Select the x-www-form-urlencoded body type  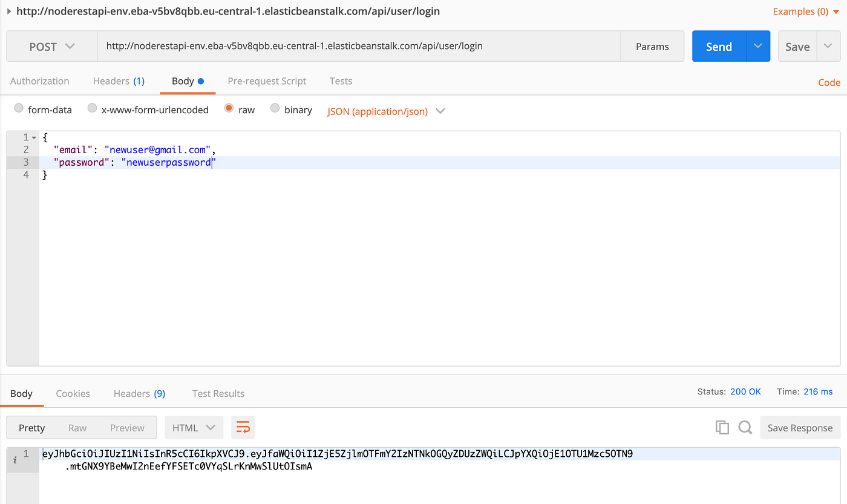tap(92, 108)
